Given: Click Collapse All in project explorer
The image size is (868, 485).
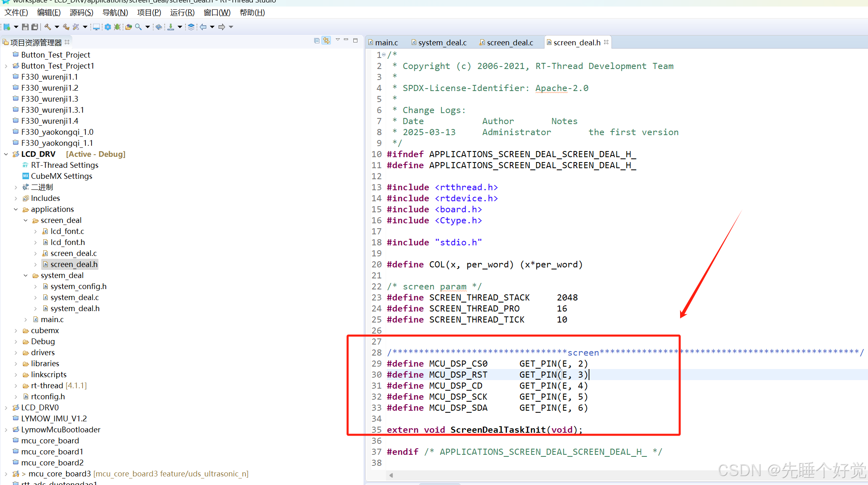Looking at the screenshot, I should [317, 40].
